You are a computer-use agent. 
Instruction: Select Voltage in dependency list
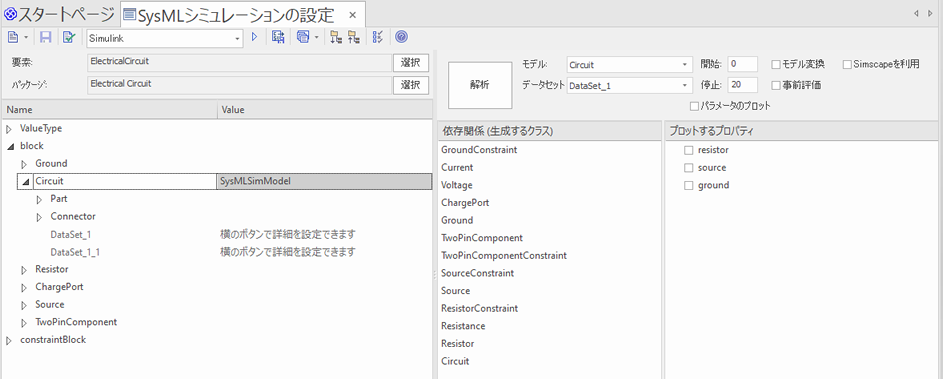point(456,185)
